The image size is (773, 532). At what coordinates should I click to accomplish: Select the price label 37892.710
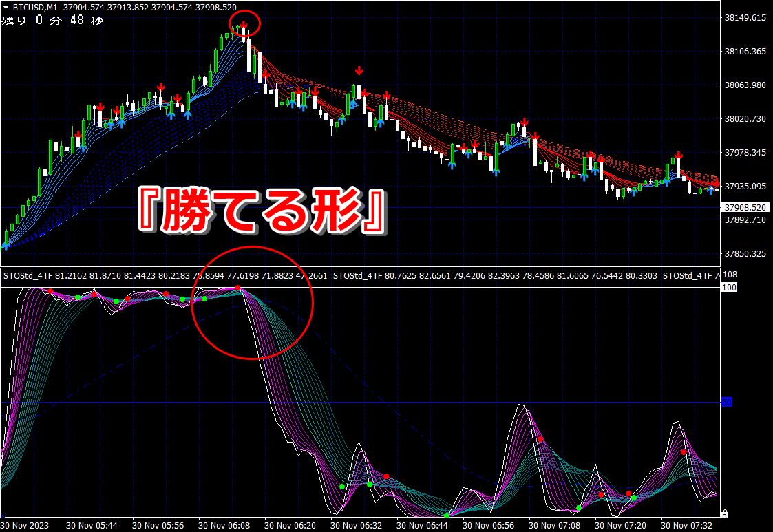(x=745, y=220)
